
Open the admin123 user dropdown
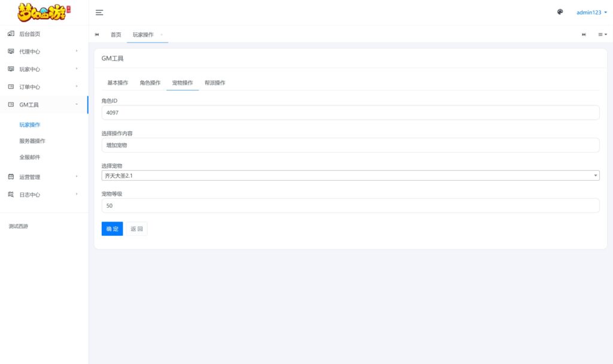click(x=591, y=13)
